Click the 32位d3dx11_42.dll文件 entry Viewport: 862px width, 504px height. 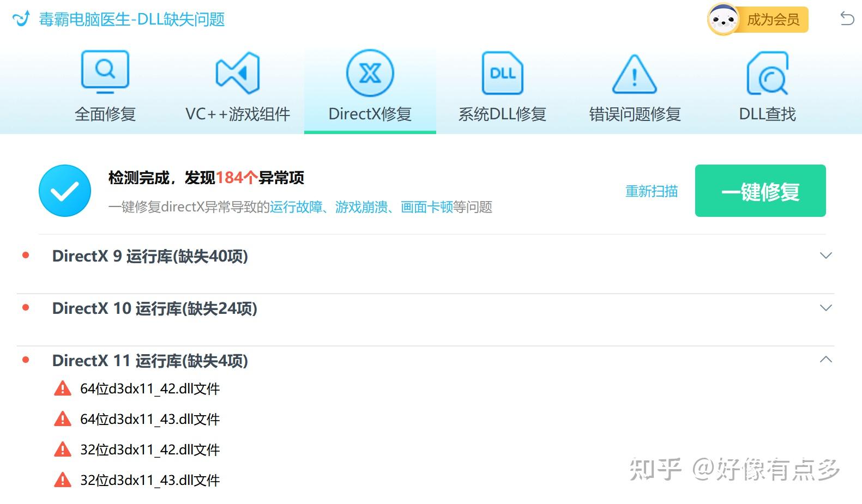click(150, 450)
